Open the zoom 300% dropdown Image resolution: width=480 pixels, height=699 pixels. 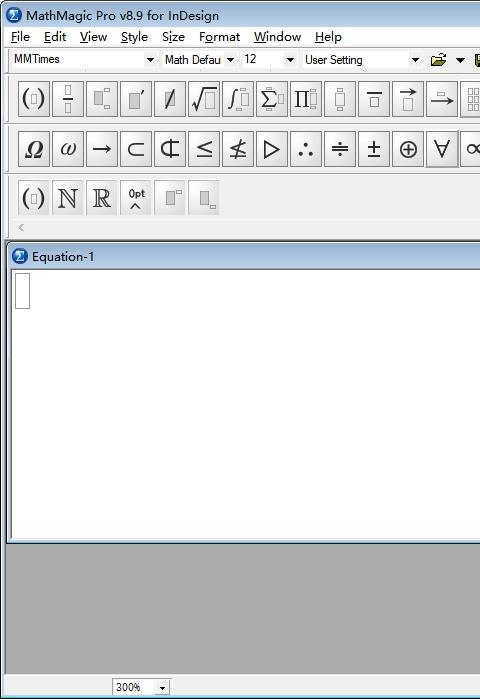click(x=162, y=687)
